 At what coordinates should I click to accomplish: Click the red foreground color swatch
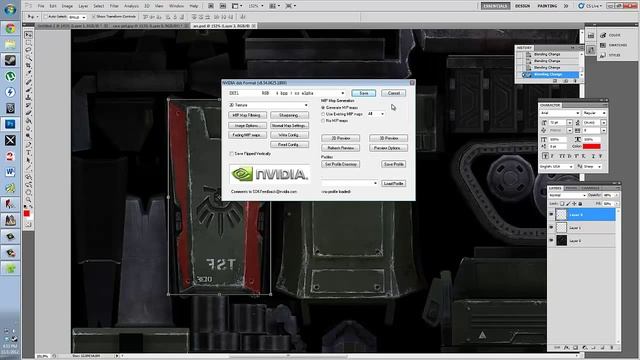(x=27, y=213)
